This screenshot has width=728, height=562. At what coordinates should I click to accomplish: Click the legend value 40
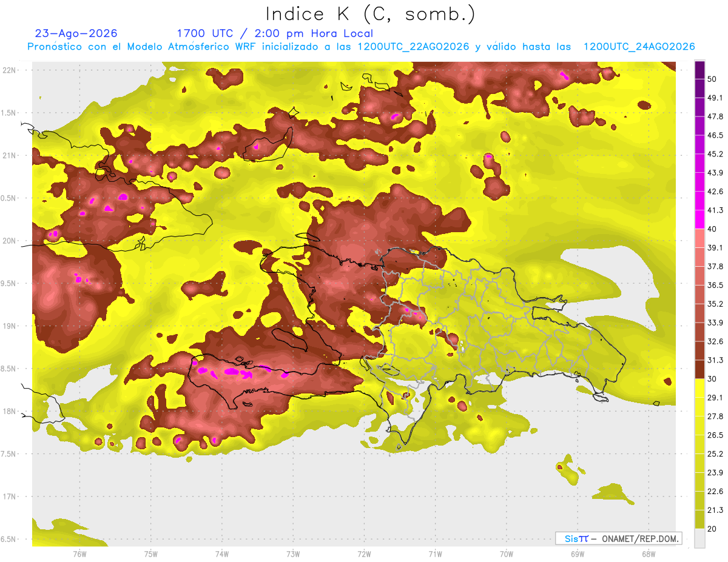pos(712,229)
